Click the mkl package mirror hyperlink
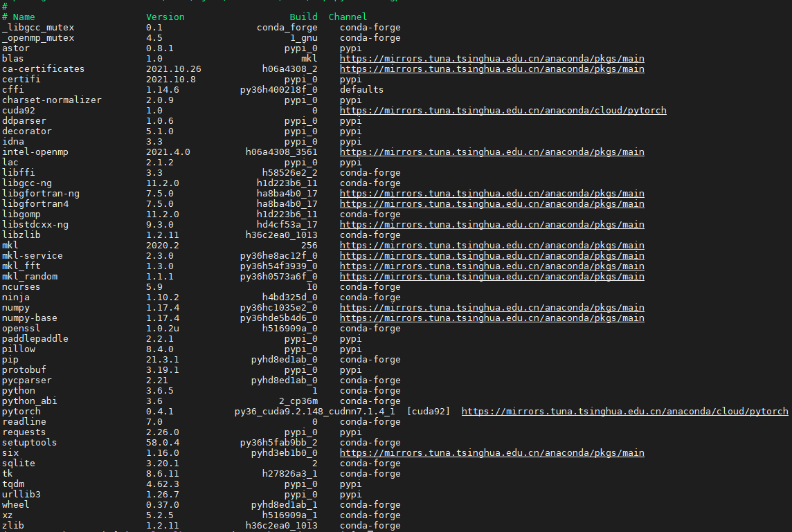The width and height of the screenshot is (792, 532). tap(492, 245)
